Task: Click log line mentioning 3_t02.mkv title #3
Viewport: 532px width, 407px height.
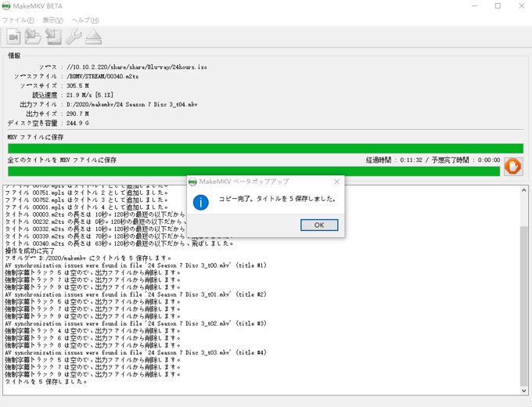Action: point(135,323)
